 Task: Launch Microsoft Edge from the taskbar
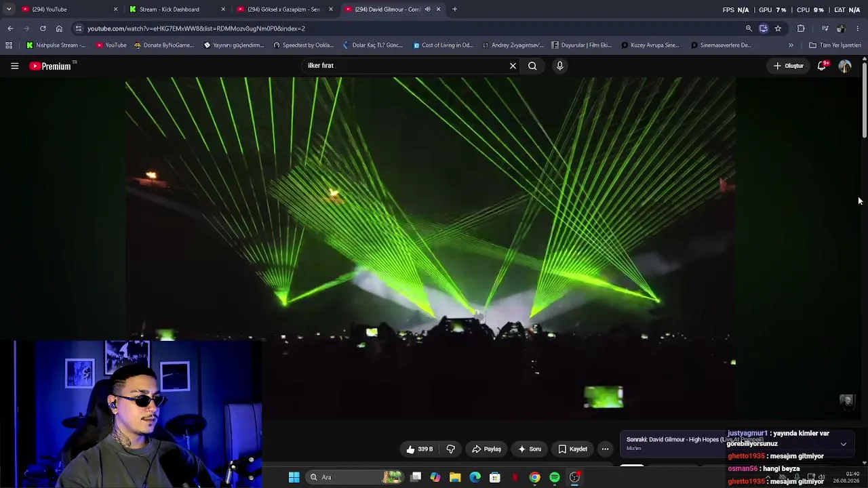click(x=475, y=477)
